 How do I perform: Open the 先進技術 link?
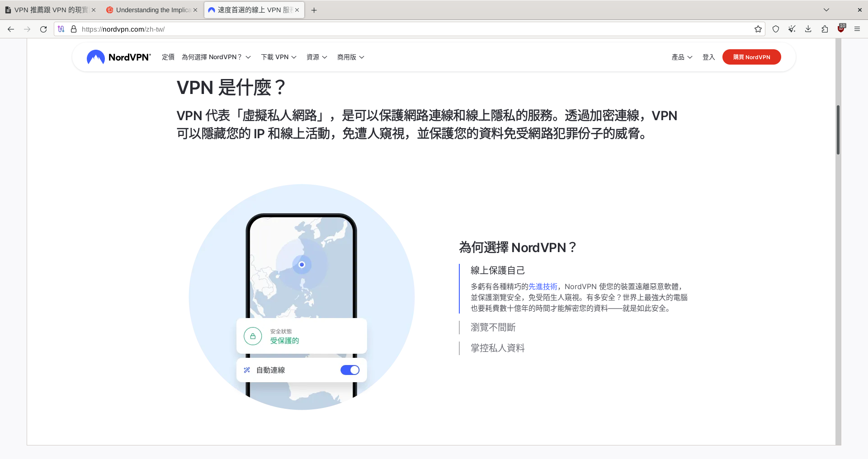[x=542, y=286]
